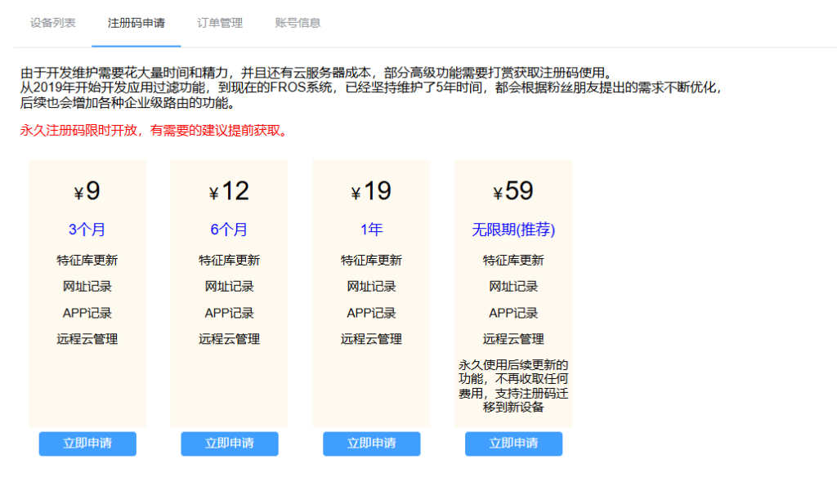Click 远程云管理 in the 3个月 card
Viewport: 837px width, 504px height.
(87, 339)
